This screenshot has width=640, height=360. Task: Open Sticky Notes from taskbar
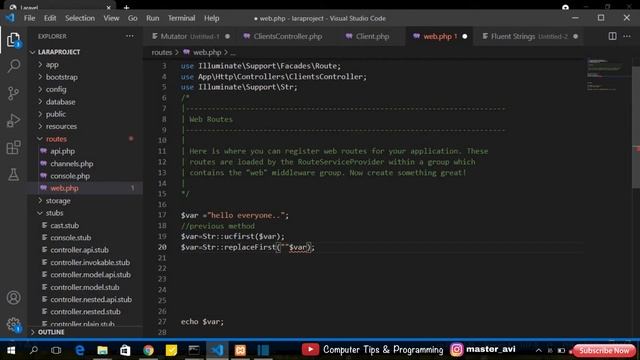tap(171, 350)
